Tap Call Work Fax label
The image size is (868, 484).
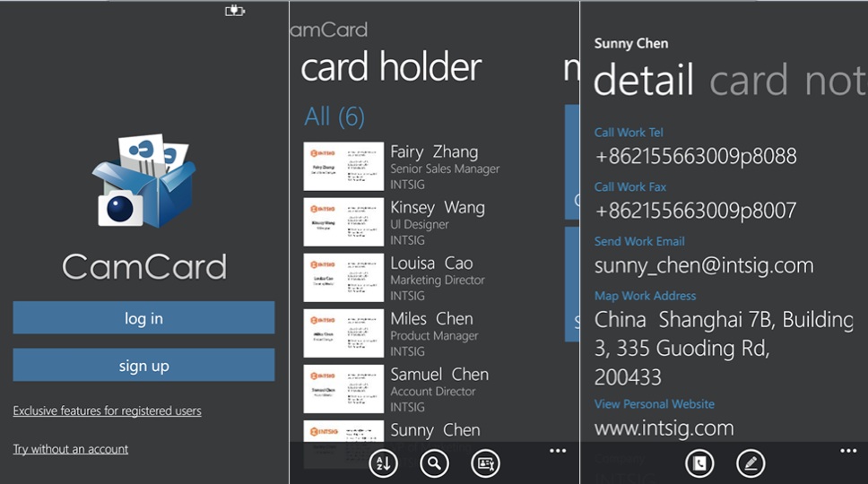click(630, 187)
